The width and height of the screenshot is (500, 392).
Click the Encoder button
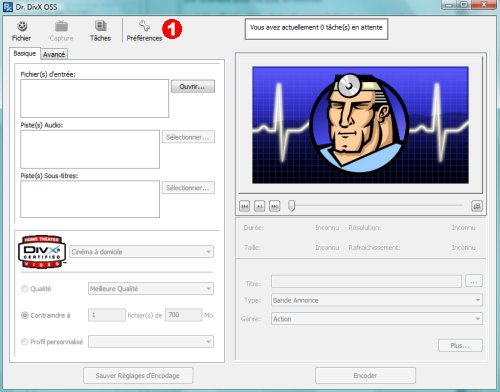click(x=365, y=376)
